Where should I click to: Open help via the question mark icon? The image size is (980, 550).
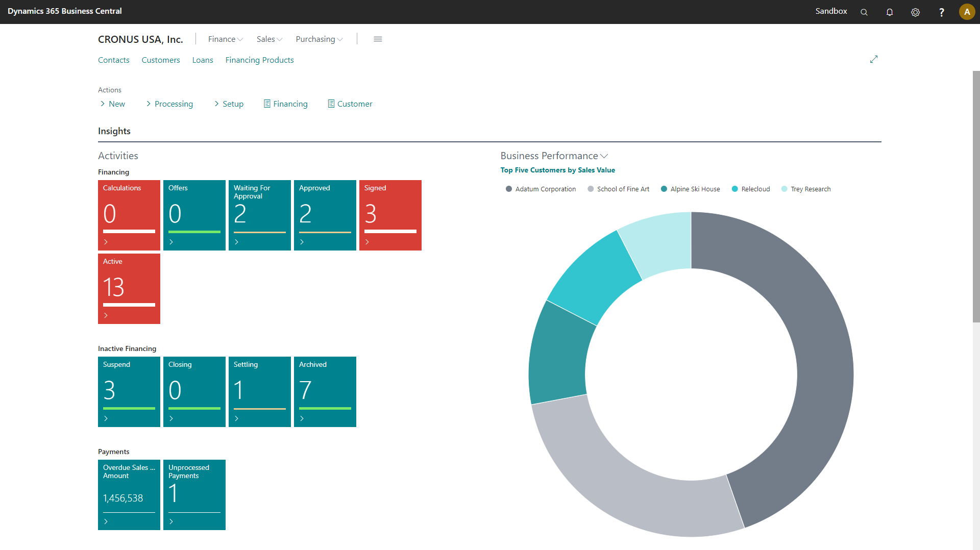pyautogui.click(x=942, y=12)
